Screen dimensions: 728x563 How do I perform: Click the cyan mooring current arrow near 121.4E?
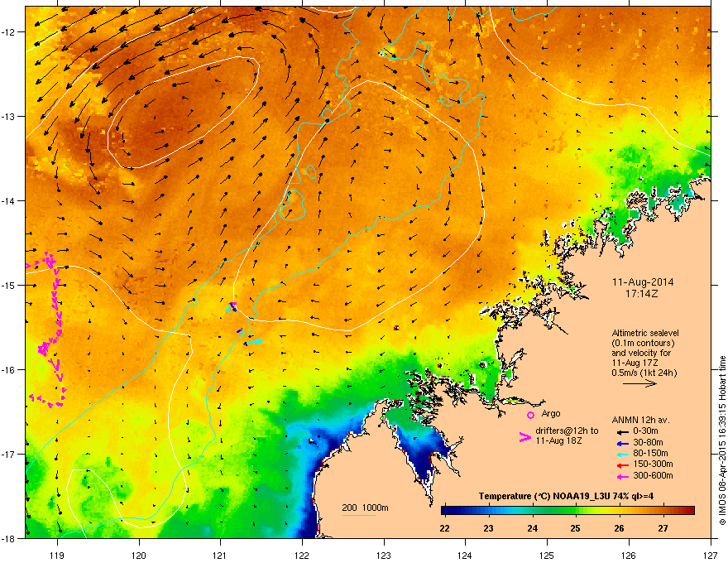click(253, 342)
